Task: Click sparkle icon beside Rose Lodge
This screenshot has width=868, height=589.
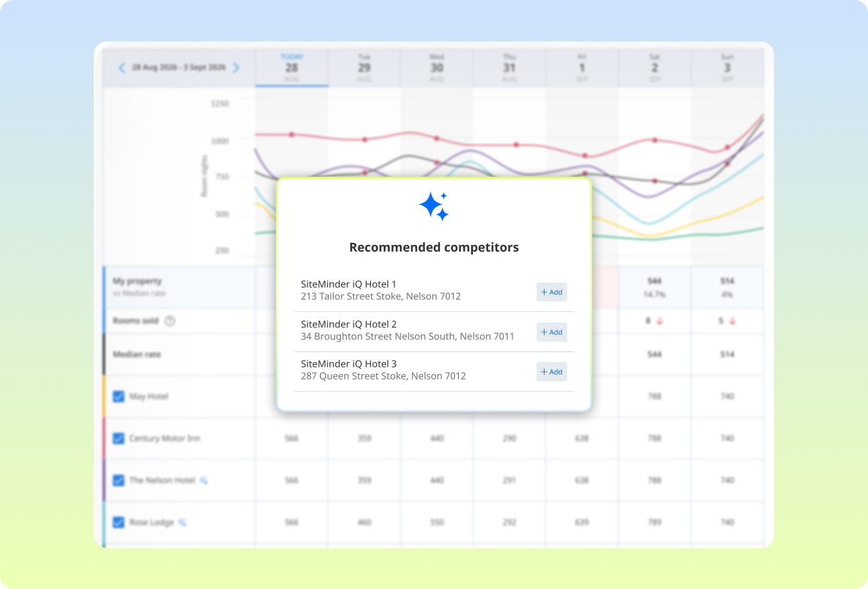Action: [182, 523]
